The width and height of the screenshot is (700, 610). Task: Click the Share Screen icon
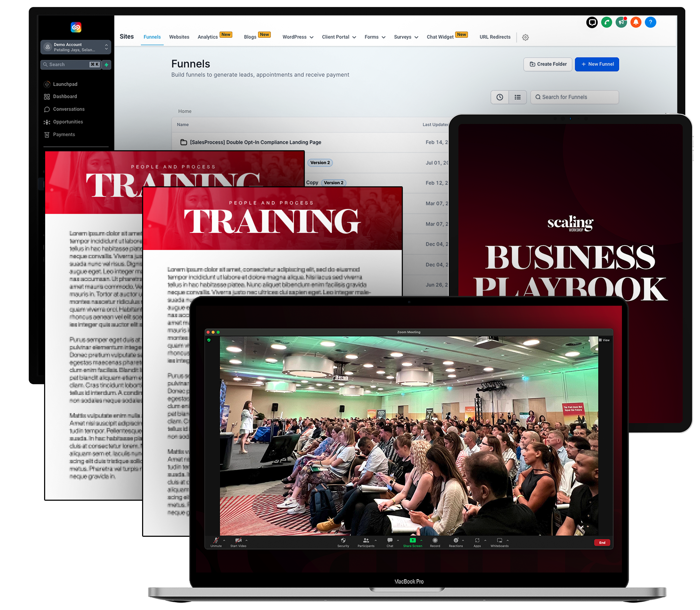(x=413, y=540)
